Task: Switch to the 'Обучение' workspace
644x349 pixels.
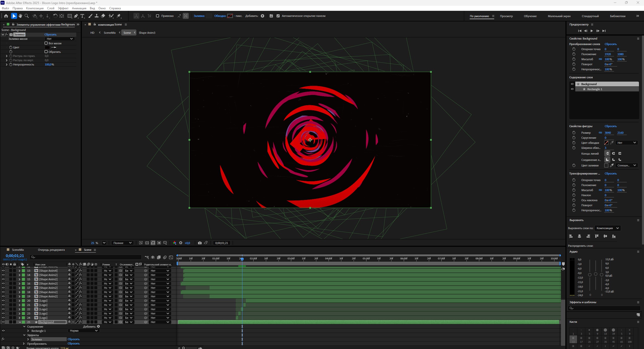Action: [x=530, y=16]
